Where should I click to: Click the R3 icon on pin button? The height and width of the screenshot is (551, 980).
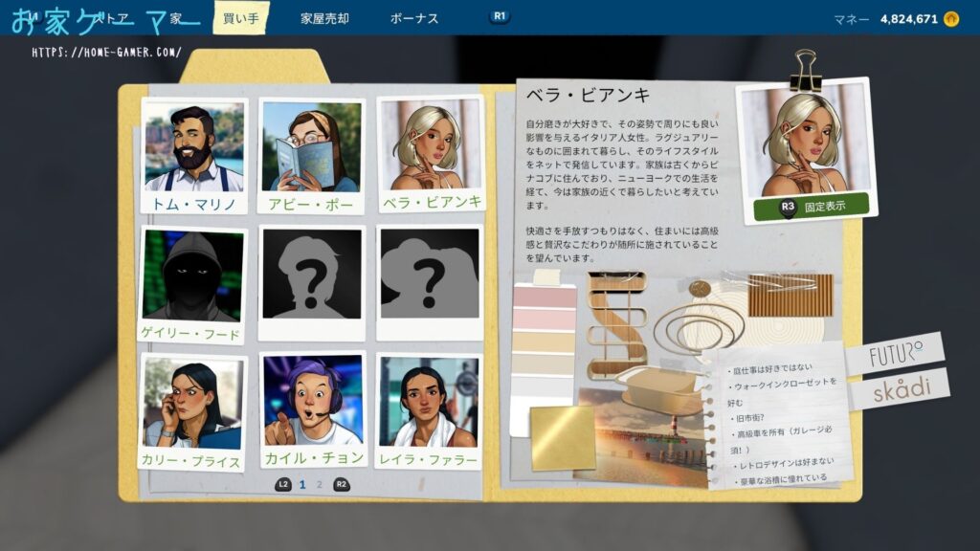tap(788, 207)
